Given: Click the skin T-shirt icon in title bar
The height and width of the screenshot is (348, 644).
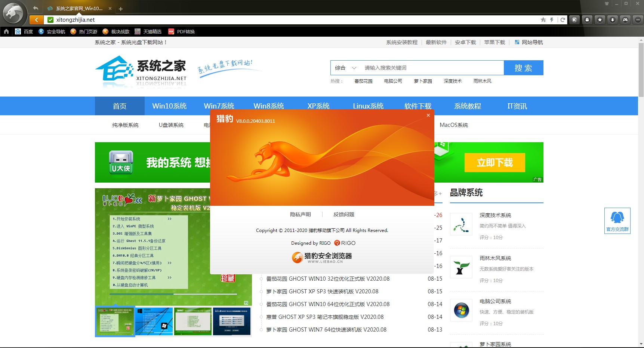Looking at the screenshot, I should point(607,3).
